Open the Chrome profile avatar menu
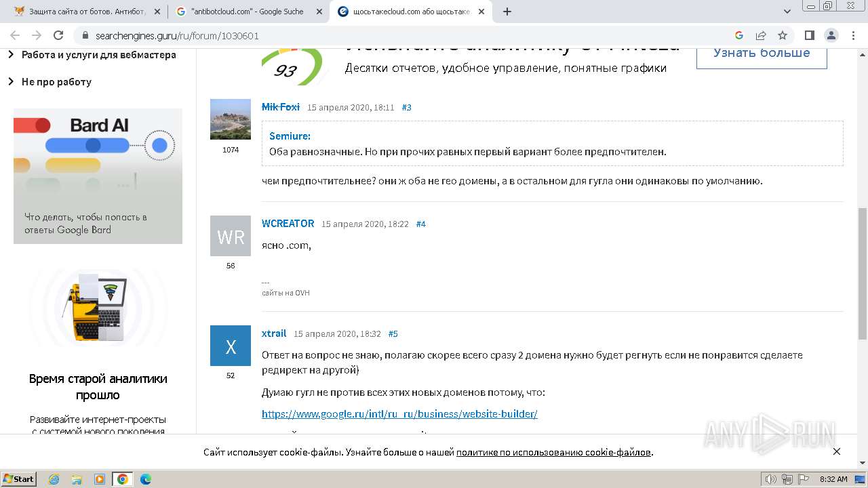 point(831,35)
